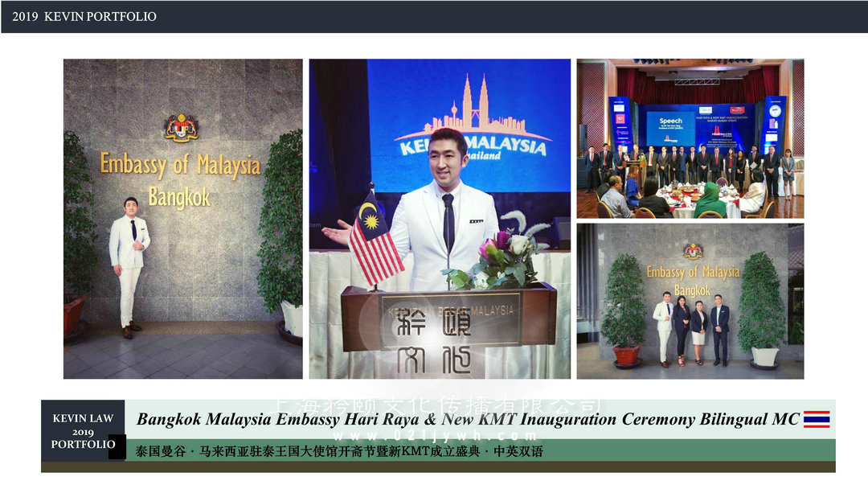The image size is (868, 489).
Task: Click 'Embassy of Malaysia' gold lettering in left photo
Action: 180,165
